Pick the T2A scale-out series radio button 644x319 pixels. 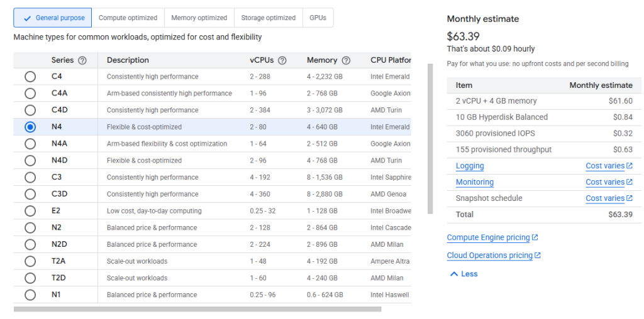[30, 261]
